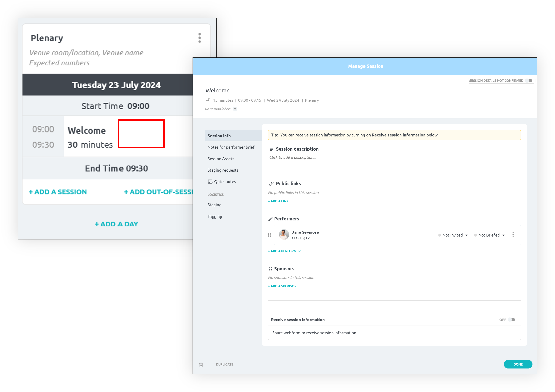Click ADD A PERFORMER link

(x=284, y=251)
